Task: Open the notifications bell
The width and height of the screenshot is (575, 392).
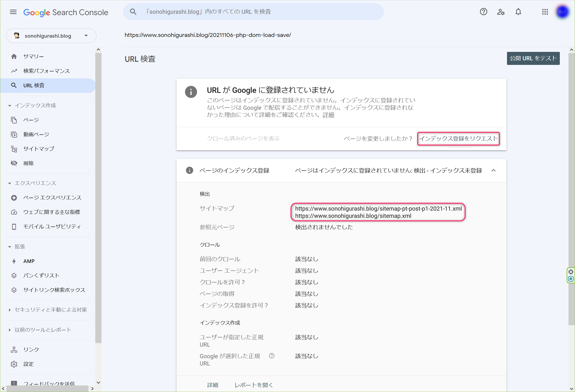Action: coord(518,12)
